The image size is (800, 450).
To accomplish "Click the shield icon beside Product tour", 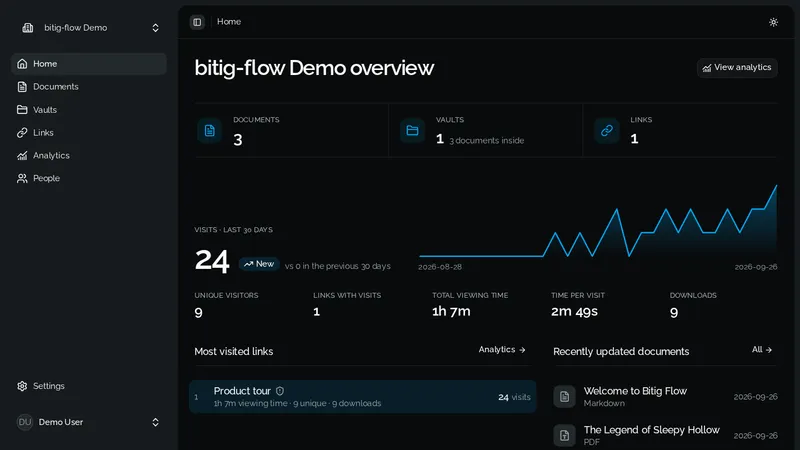I will (x=280, y=391).
